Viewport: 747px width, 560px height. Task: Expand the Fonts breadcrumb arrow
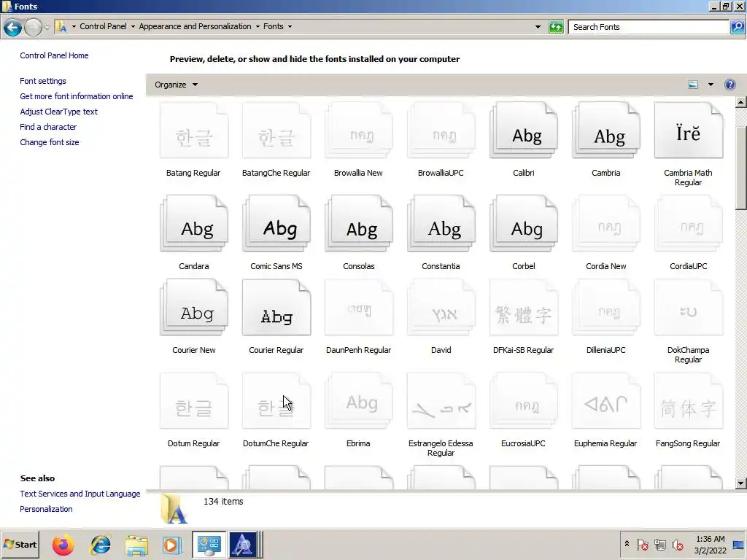click(x=290, y=27)
